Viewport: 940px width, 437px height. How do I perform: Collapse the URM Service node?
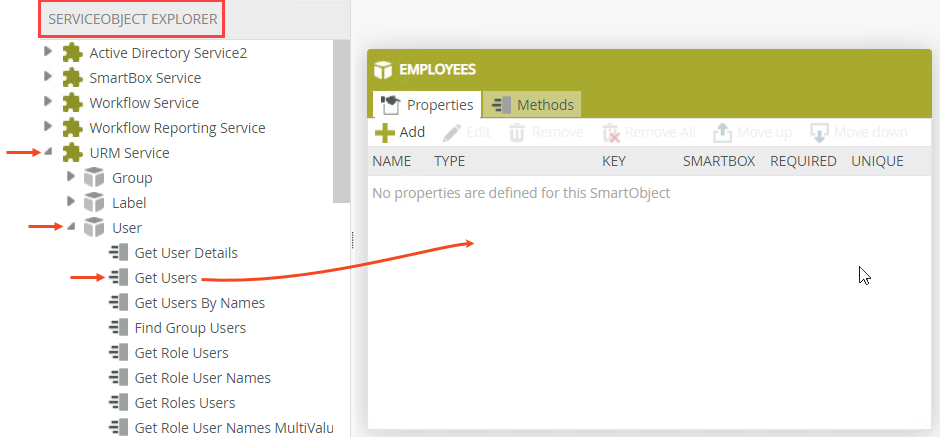[x=47, y=153]
